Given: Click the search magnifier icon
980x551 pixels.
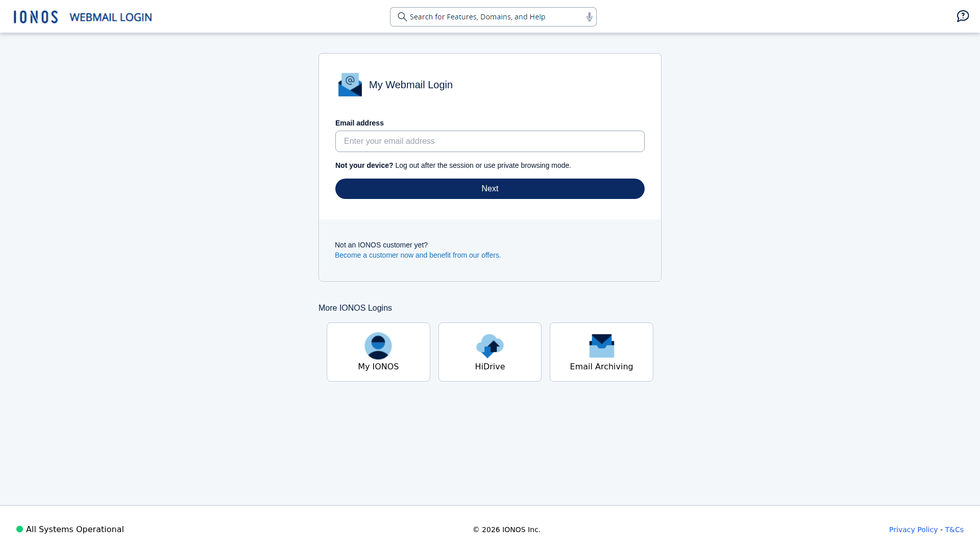Looking at the screenshot, I should 402,17.
